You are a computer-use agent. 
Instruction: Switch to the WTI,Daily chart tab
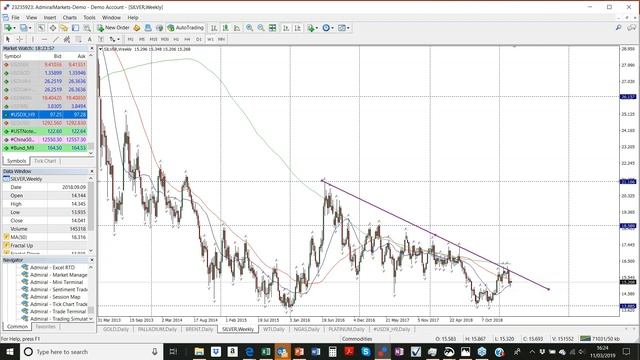click(x=273, y=329)
